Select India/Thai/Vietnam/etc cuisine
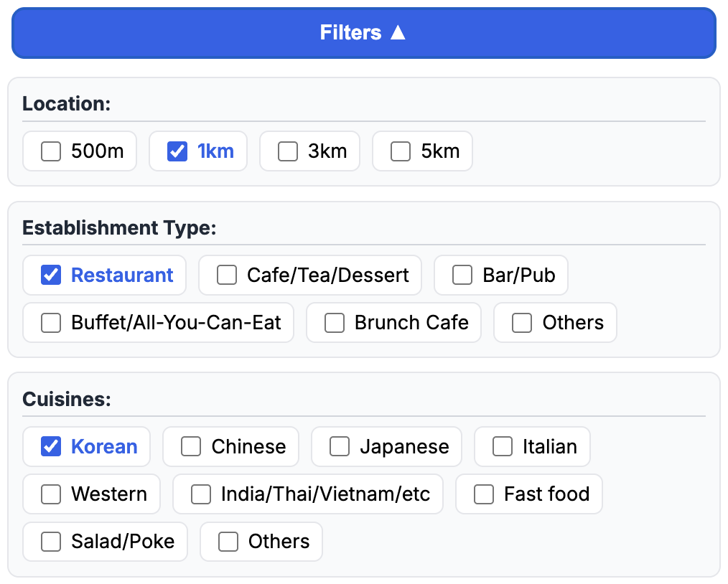Screen dimensions: 728x584 pyautogui.click(x=201, y=494)
